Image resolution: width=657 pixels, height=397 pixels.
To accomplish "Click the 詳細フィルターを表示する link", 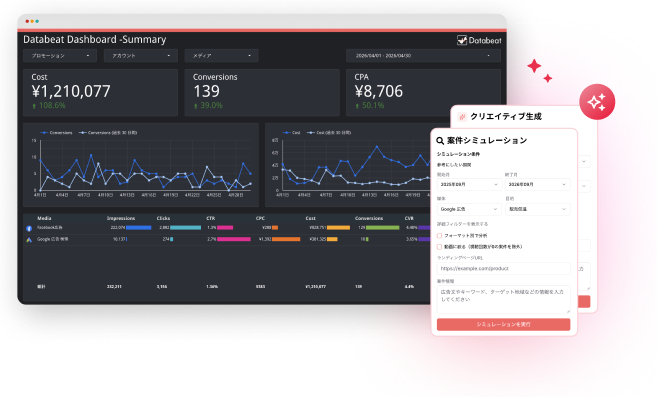I will 462,224.
